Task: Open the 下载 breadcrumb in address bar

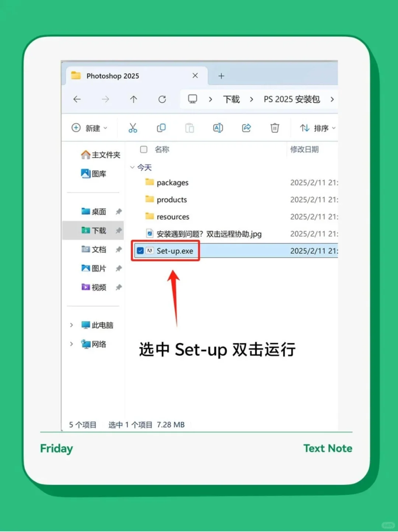Action: coord(231,99)
